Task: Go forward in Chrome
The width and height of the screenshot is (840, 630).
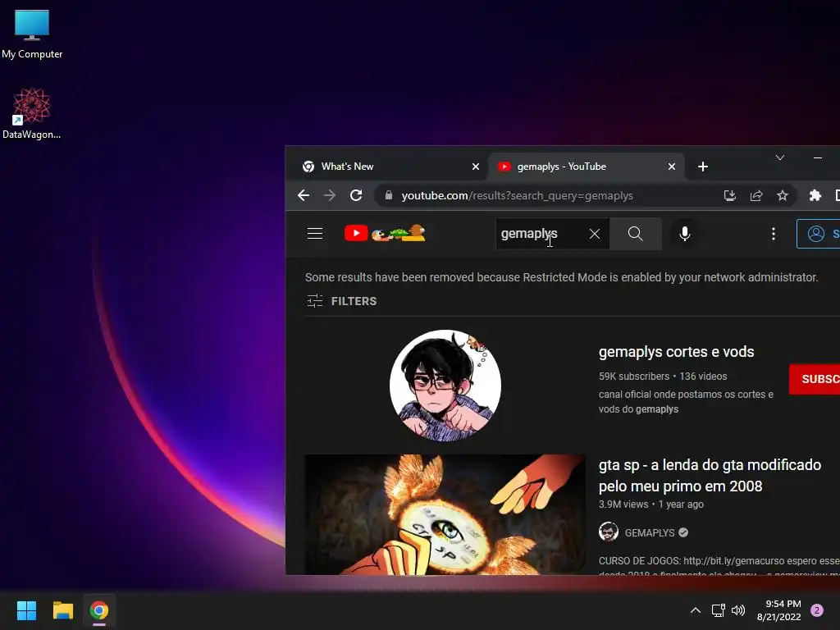Action: pyautogui.click(x=330, y=195)
